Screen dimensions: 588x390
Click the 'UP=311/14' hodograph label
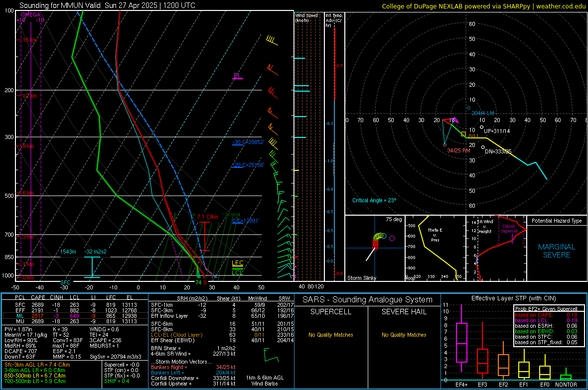(x=497, y=131)
